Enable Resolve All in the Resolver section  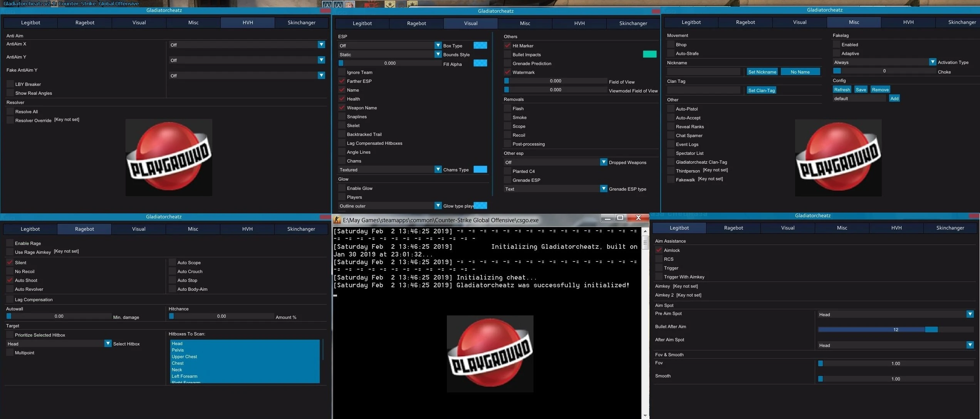point(10,111)
